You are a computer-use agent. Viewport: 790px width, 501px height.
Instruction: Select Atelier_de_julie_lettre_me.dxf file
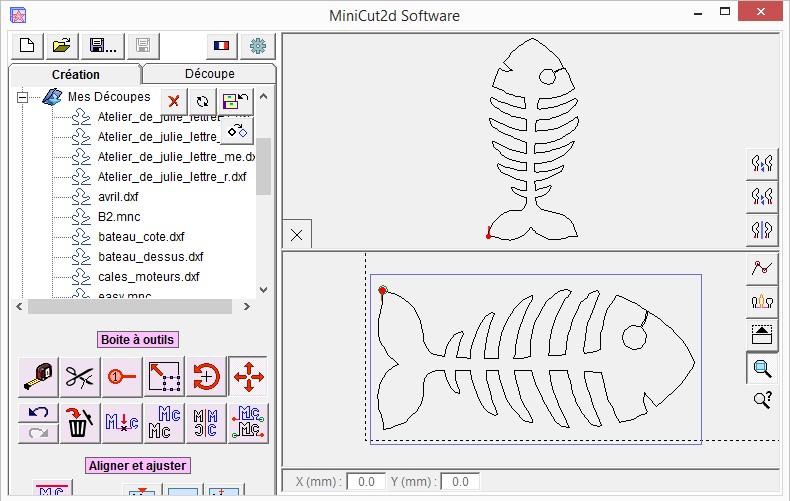[x=176, y=157]
